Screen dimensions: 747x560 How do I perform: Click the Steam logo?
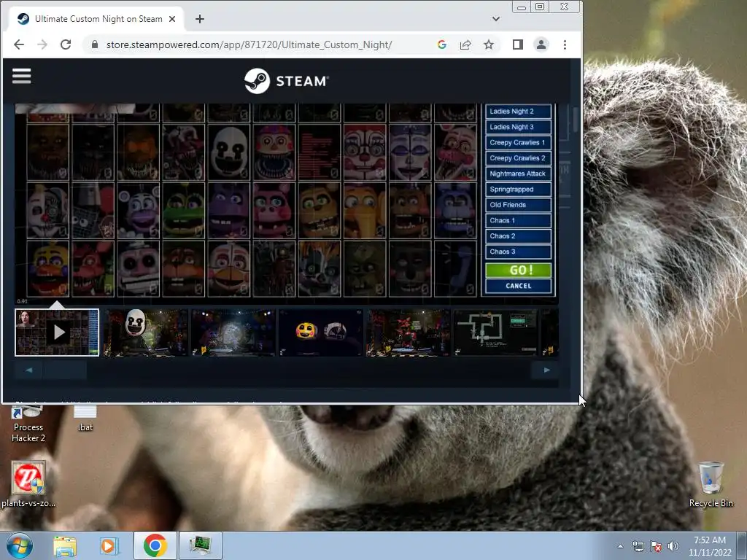286,81
